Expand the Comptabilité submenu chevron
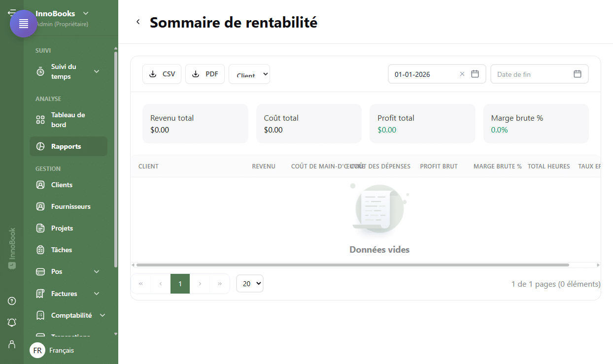Screen dimensions: 613x364 (x=102, y=315)
